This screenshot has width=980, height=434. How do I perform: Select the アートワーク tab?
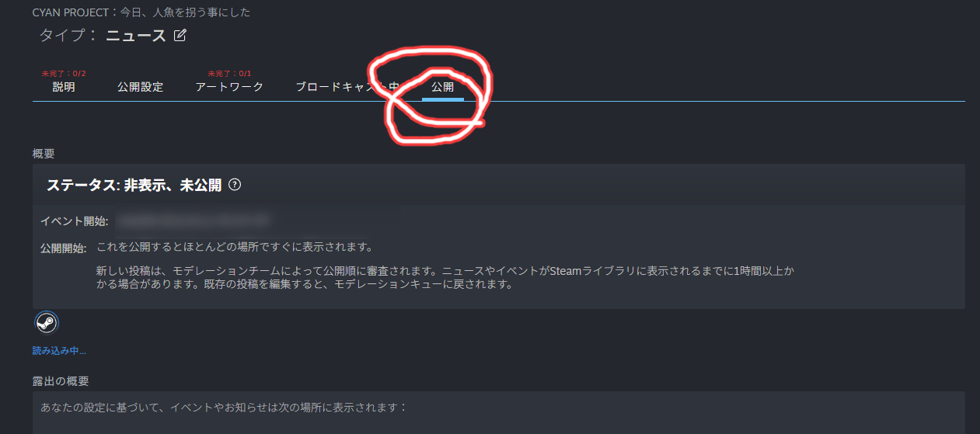230,87
